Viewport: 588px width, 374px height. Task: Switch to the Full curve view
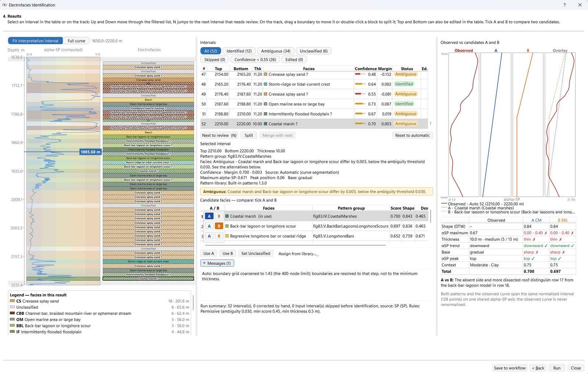coord(76,41)
